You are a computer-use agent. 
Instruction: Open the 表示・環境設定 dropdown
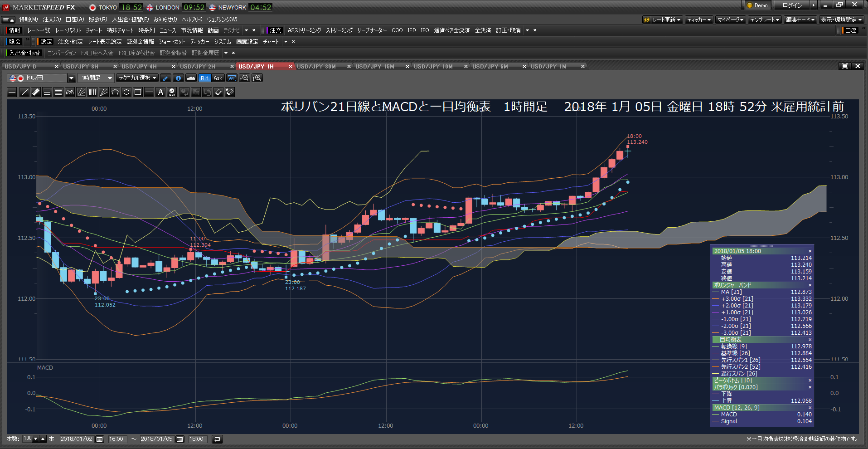[841, 20]
